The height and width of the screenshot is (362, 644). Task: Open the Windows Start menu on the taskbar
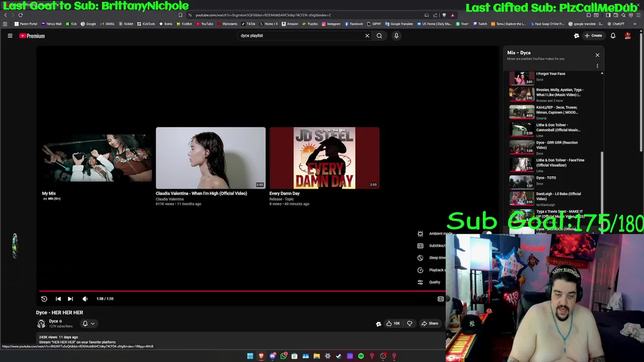[x=250, y=356]
